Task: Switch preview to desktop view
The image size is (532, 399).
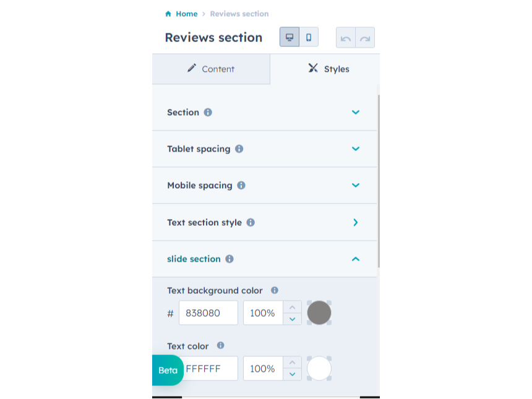Action: [289, 36]
